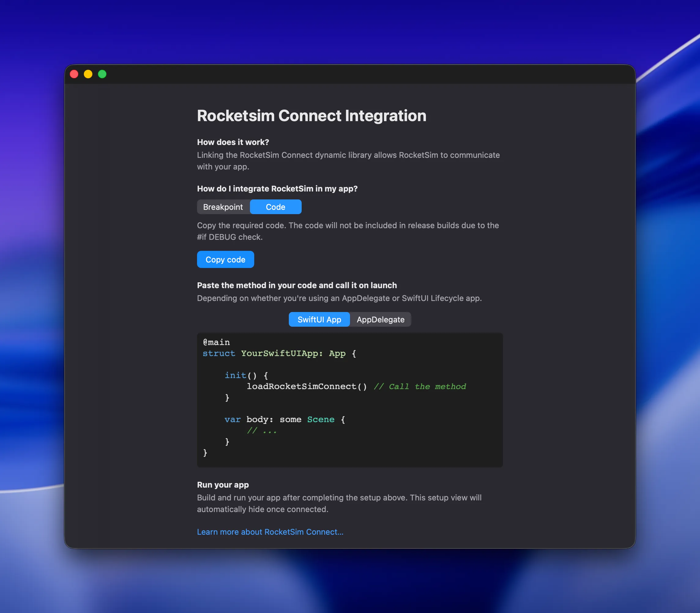Click the 'init() {' code line

pos(246,376)
